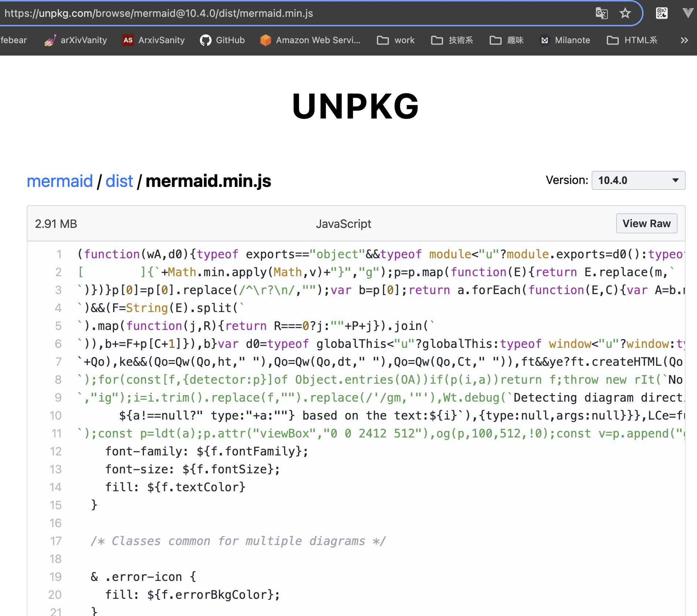Click the '& .error-icon {' line

(x=143, y=577)
